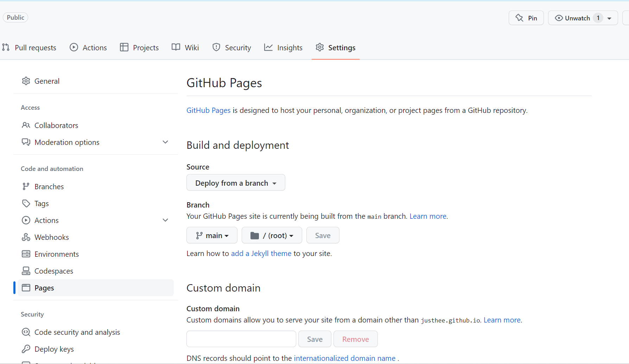Click the Tags label icon

26,203
